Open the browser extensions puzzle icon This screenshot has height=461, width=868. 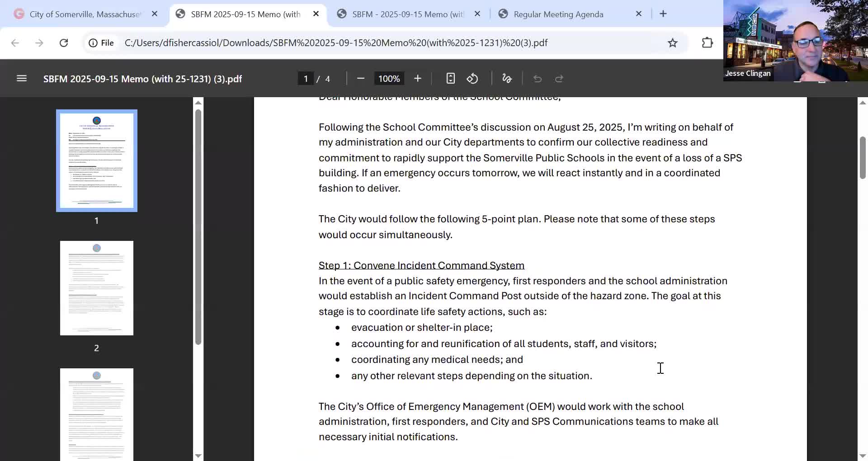707,43
